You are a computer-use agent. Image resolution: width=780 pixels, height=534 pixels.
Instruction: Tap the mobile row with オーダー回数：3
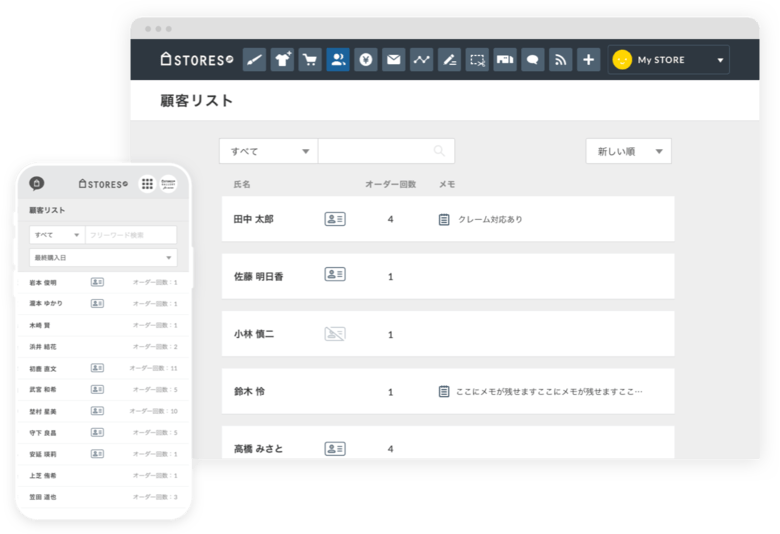[103, 497]
